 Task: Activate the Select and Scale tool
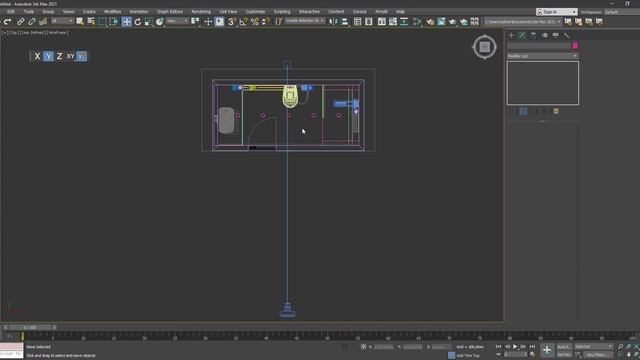tap(149, 22)
